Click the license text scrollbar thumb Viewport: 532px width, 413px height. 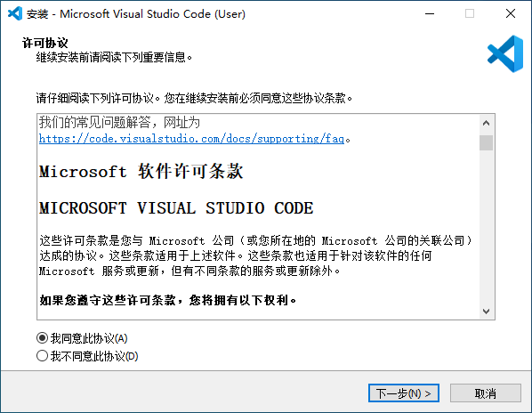[x=487, y=142]
